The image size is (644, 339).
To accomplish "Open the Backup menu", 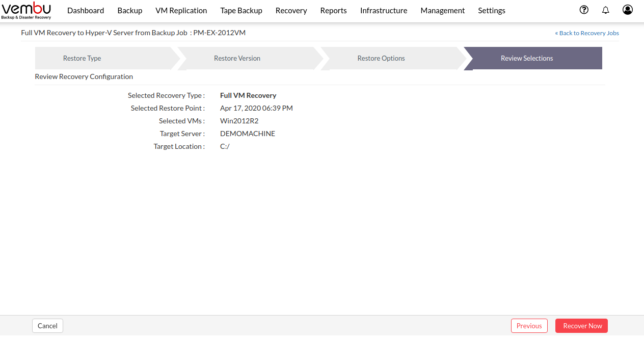I will (130, 10).
